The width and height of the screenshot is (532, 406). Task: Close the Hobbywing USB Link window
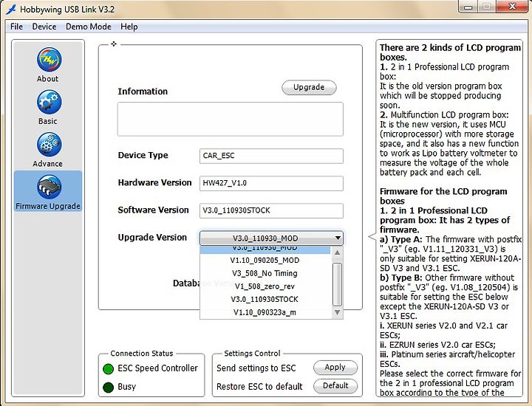tap(513, 7)
